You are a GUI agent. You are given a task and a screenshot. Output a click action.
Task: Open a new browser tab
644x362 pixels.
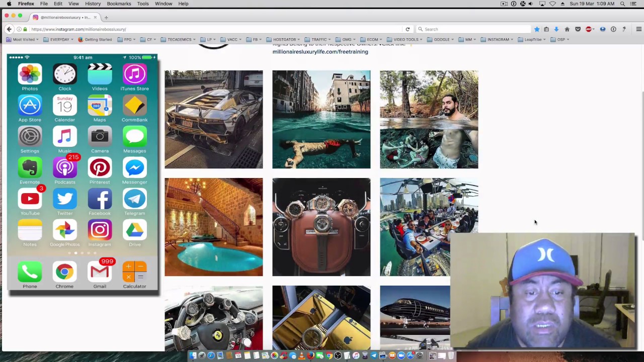tap(106, 18)
